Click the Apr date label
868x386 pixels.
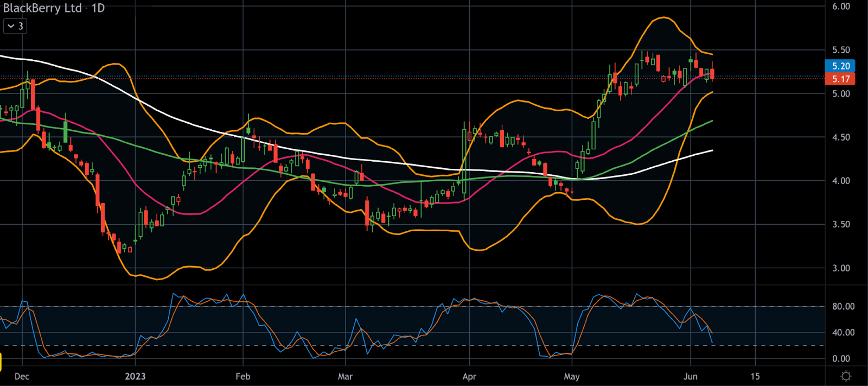click(469, 376)
